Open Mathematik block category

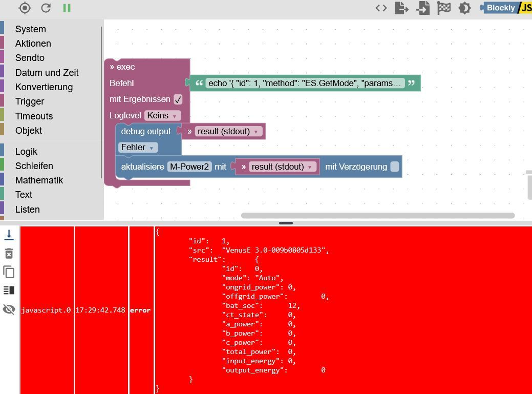tap(39, 180)
